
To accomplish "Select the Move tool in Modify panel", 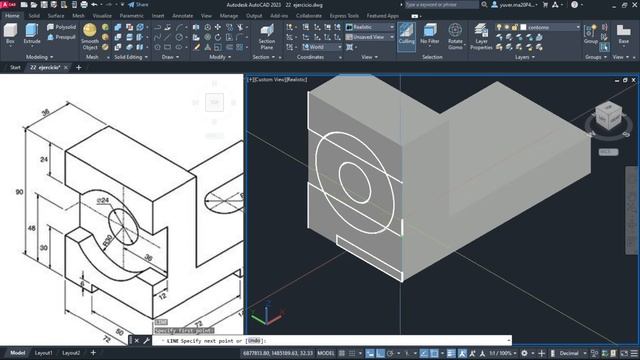I will (218, 27).
